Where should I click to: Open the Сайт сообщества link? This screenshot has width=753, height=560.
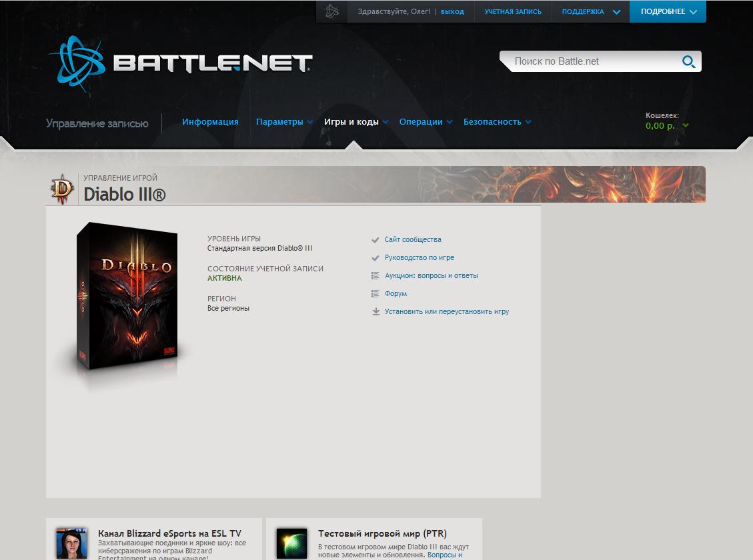pos(413,239)
